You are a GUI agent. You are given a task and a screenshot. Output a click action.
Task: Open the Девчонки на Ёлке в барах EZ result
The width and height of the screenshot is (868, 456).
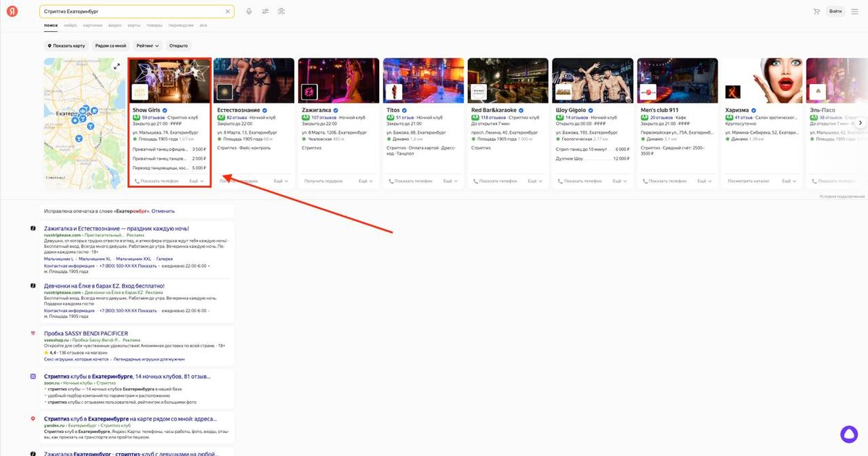tap(104, 286)
